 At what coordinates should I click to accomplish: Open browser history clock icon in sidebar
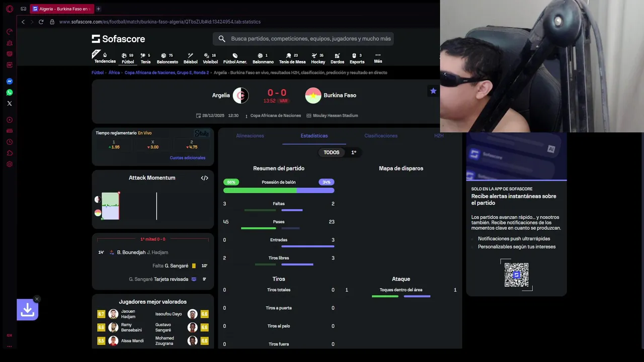pos(10,142)
